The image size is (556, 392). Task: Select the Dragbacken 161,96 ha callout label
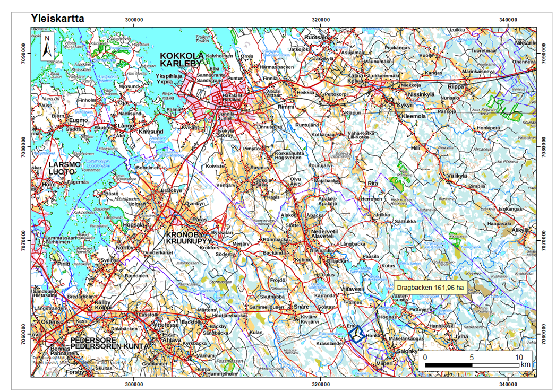[x=430, y=288]
